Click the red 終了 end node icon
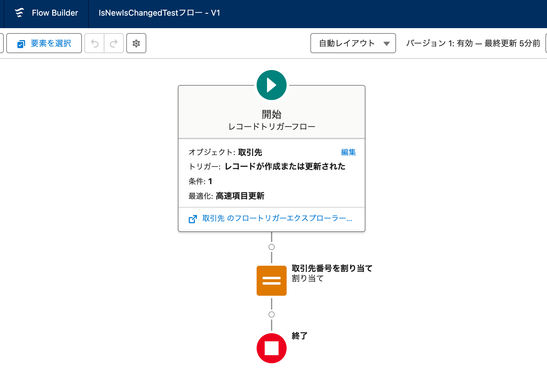 271,348
